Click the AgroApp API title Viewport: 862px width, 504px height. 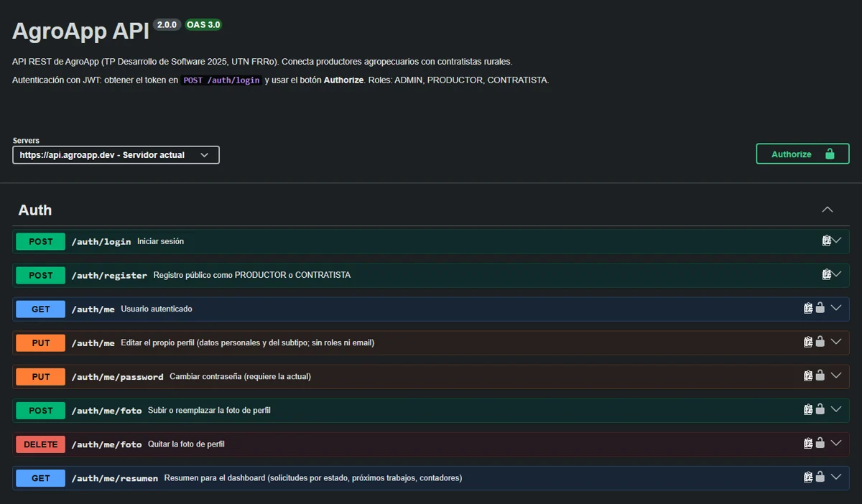coord(80,32)
